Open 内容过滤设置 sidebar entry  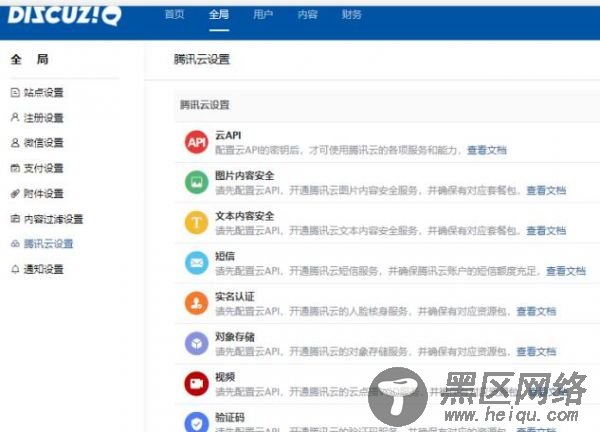click(x=54, y=219)
